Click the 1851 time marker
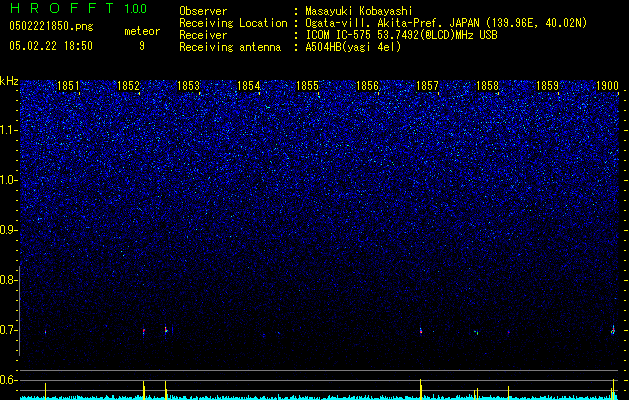The width and height of the screenshot is (629, 400). (68, 86)
